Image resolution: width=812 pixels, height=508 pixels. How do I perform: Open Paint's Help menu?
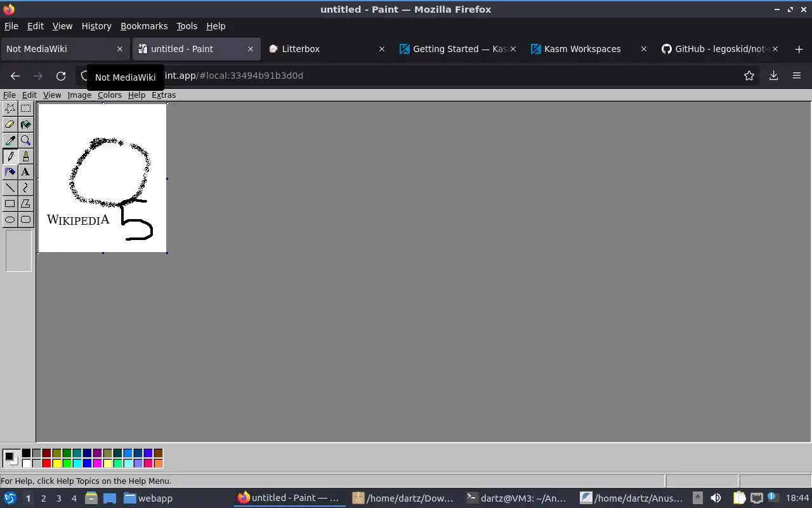136,95
